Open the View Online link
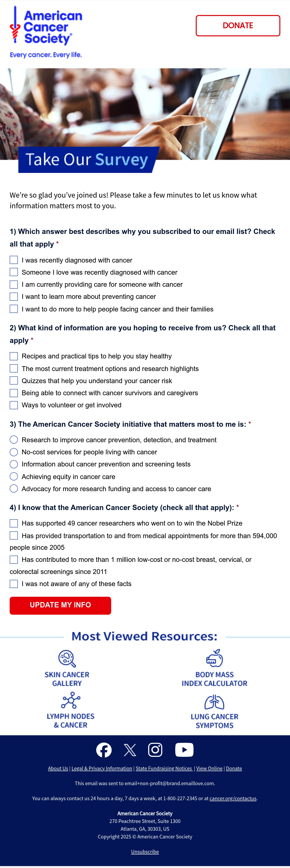Viewport: 290px width, 868px height. [209, 768]
